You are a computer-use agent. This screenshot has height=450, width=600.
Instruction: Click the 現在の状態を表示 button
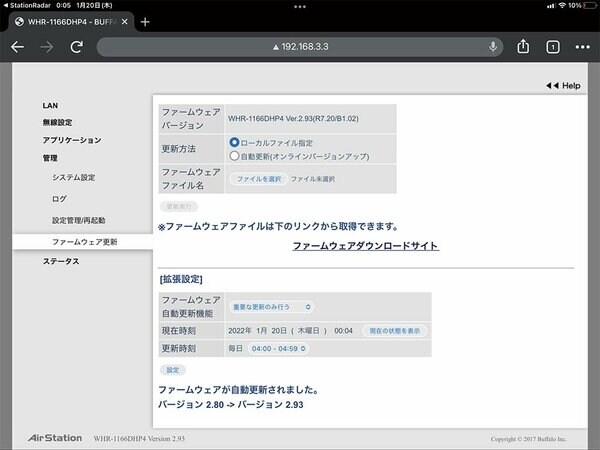click(395, 331)
